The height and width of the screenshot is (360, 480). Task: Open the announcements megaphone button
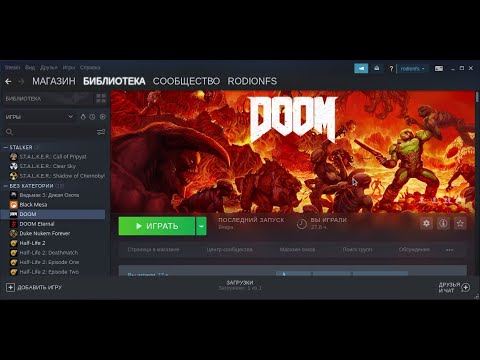point(361,68)
